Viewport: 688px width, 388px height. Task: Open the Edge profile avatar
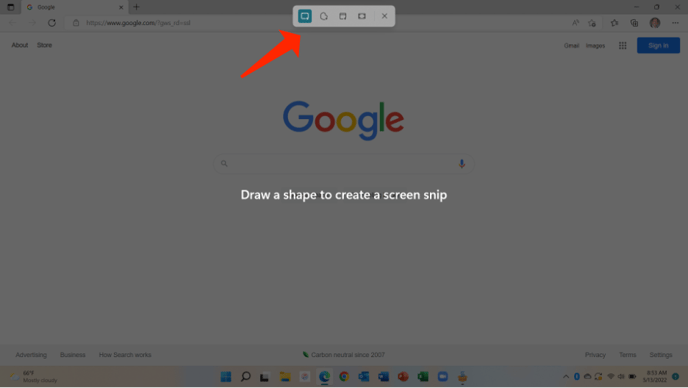[655, 23]
